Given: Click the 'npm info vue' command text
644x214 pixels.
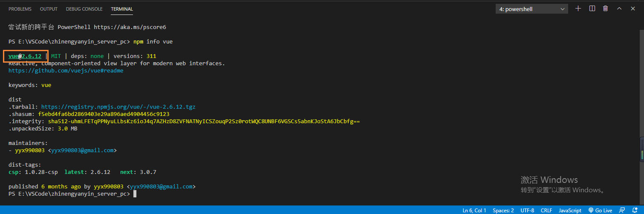Looking at the screenshot, I should tap(153, 41).
